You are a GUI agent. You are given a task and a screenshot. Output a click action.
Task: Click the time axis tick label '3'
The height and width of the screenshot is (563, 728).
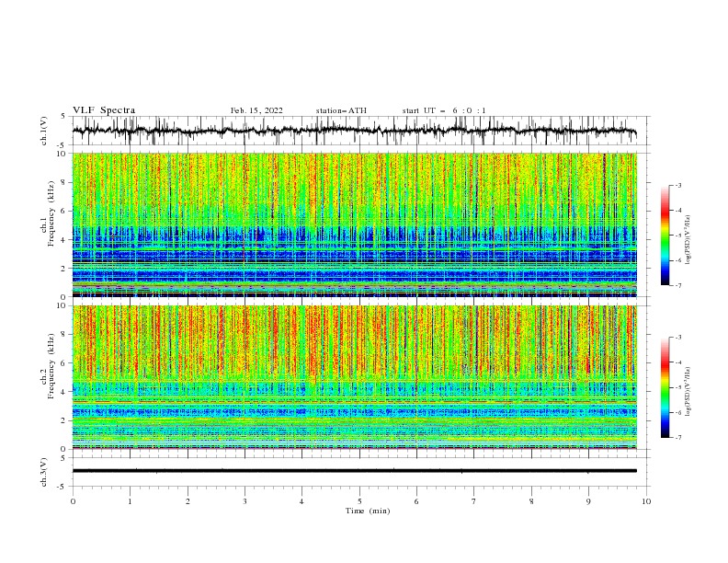click(245, 501)
